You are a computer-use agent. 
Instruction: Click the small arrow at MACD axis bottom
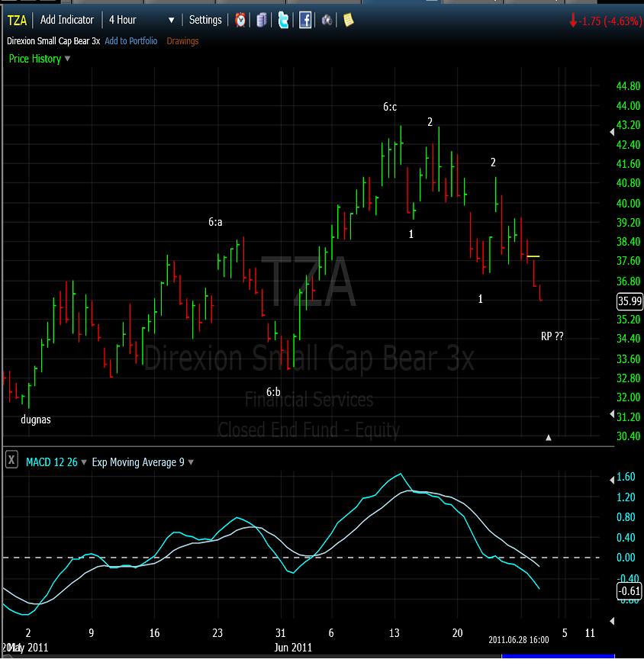[x=612, y=621]
